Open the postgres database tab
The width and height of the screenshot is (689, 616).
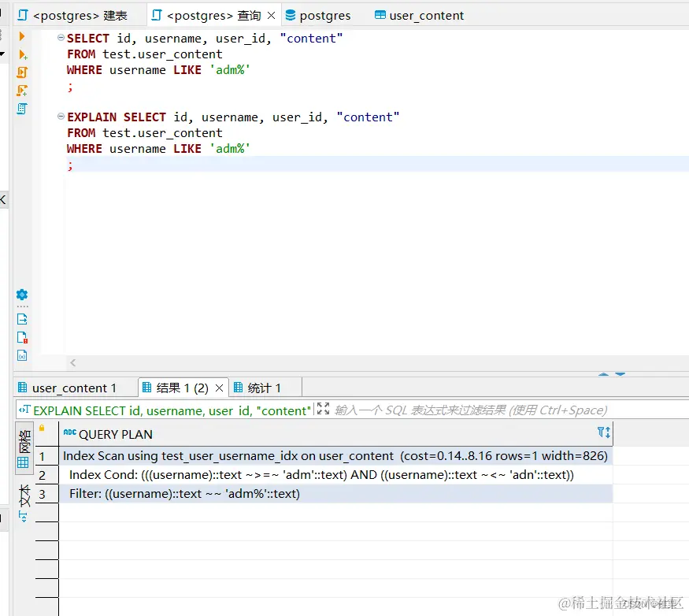click(x=317, y=16)
